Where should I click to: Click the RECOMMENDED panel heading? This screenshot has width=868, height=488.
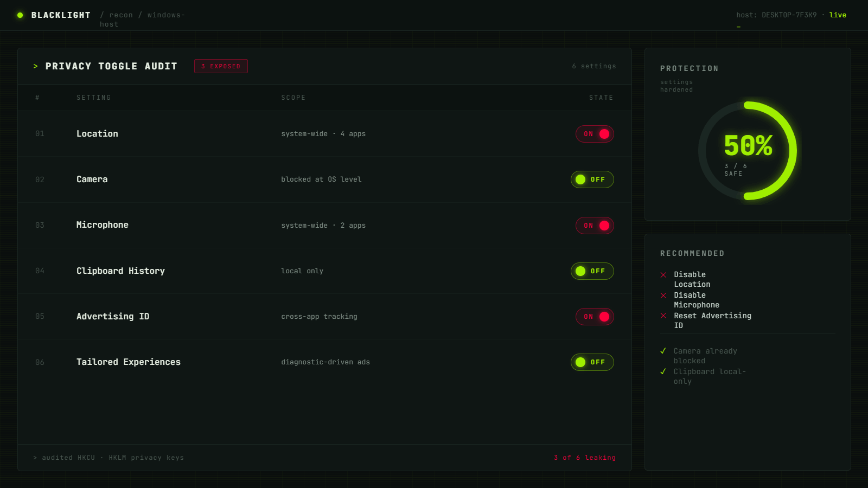coord(692,253)
